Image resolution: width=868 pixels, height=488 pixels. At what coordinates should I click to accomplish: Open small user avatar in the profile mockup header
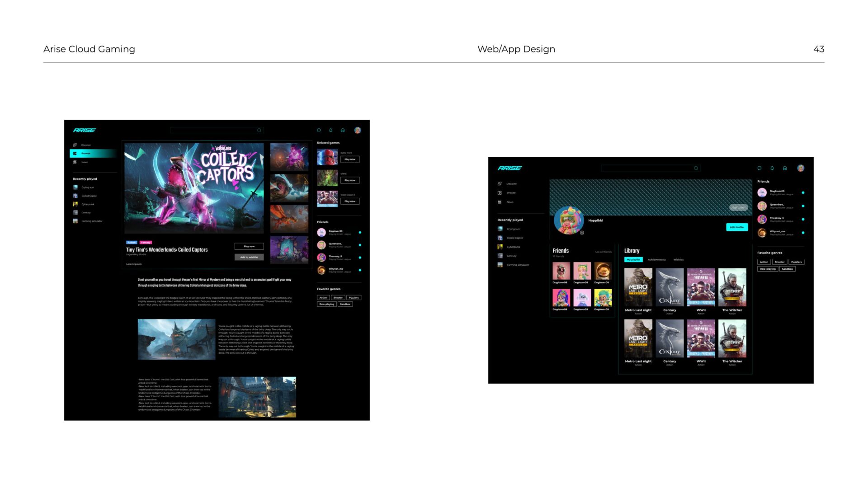(x=801, y=168)
